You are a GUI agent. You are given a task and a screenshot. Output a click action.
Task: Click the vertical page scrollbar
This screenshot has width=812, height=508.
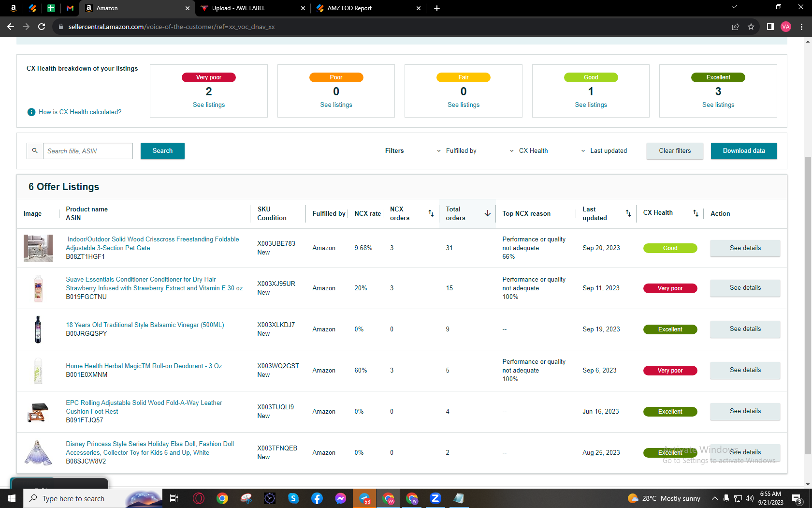pos(808,305)
